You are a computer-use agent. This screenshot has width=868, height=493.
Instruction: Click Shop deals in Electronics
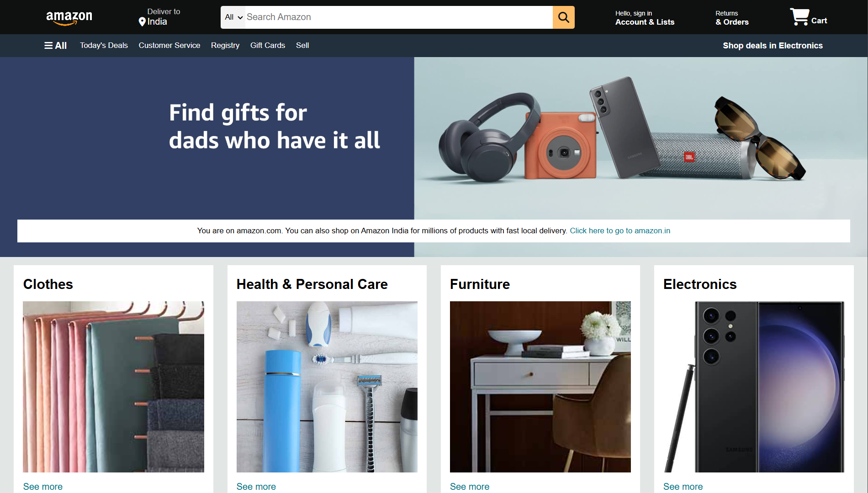click(773, 46)
